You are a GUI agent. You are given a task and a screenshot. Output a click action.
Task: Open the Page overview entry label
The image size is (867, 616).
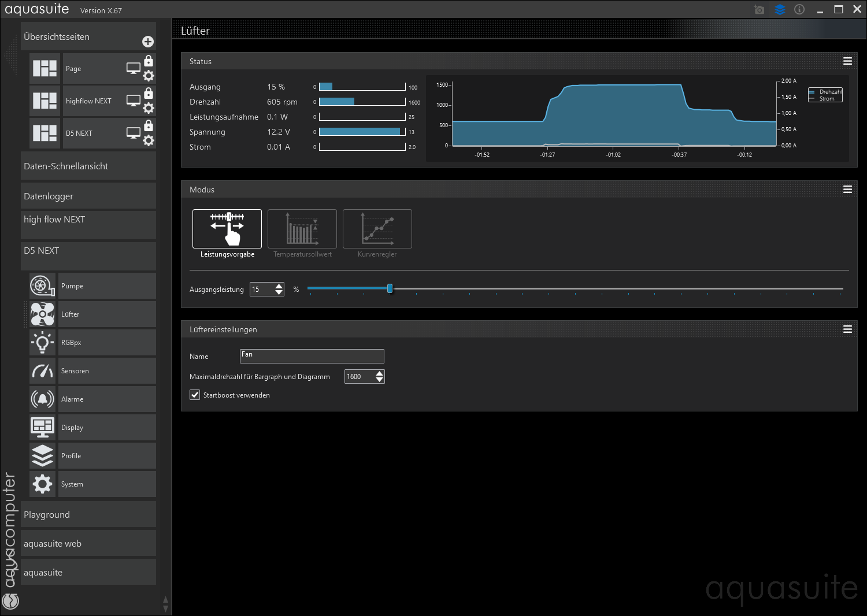(x=73, y=69)
